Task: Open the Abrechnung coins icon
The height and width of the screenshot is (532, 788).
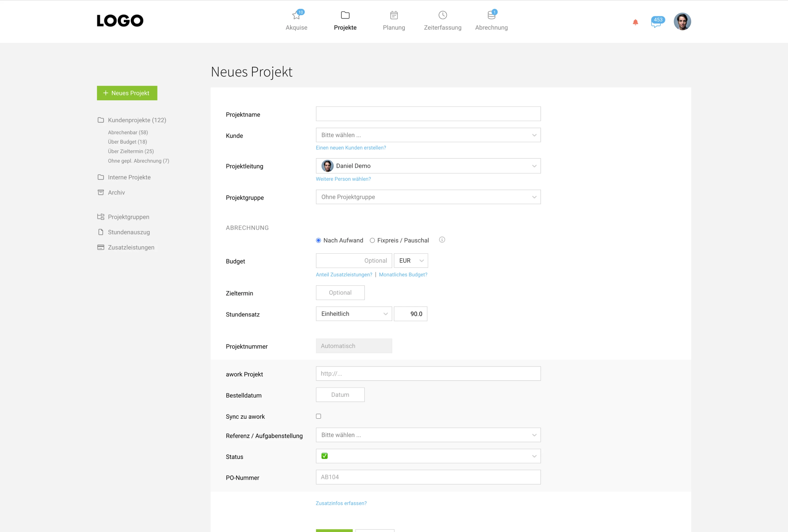Action: [x=491, y=15]
